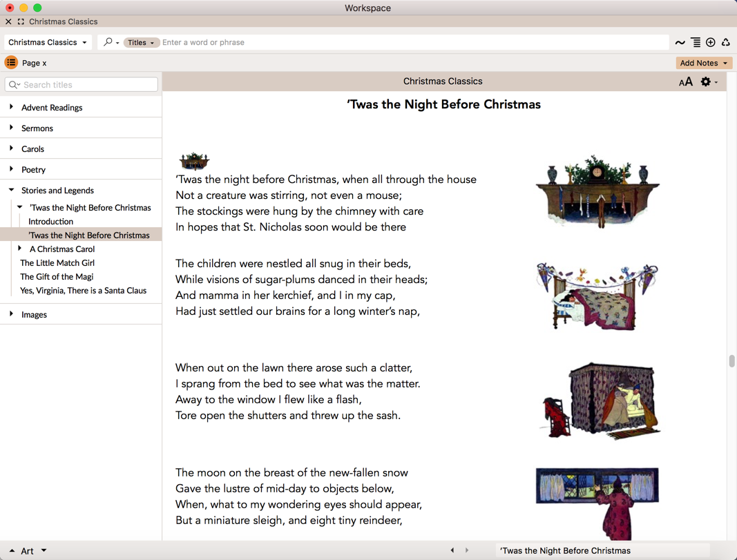
Task: Open The Gift of the Magi
Action: coord(57,277)
